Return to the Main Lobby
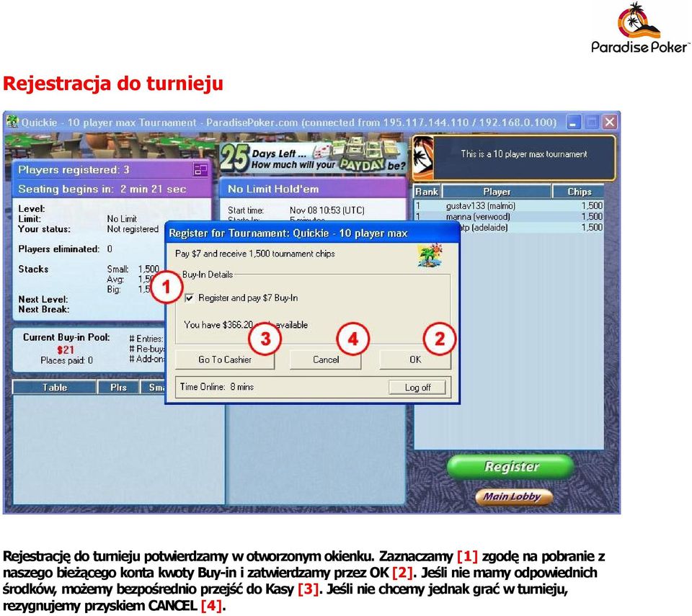692x616 pixels. (x=514, y=497)
